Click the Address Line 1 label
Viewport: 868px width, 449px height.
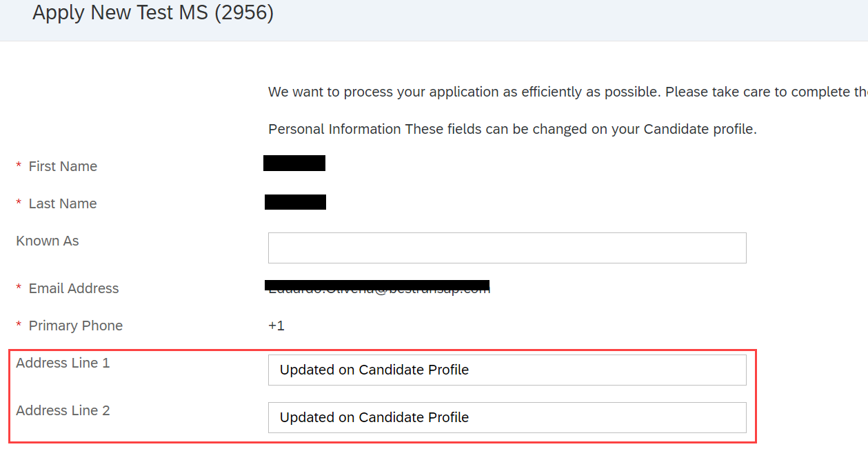click(x=63, y=363)
